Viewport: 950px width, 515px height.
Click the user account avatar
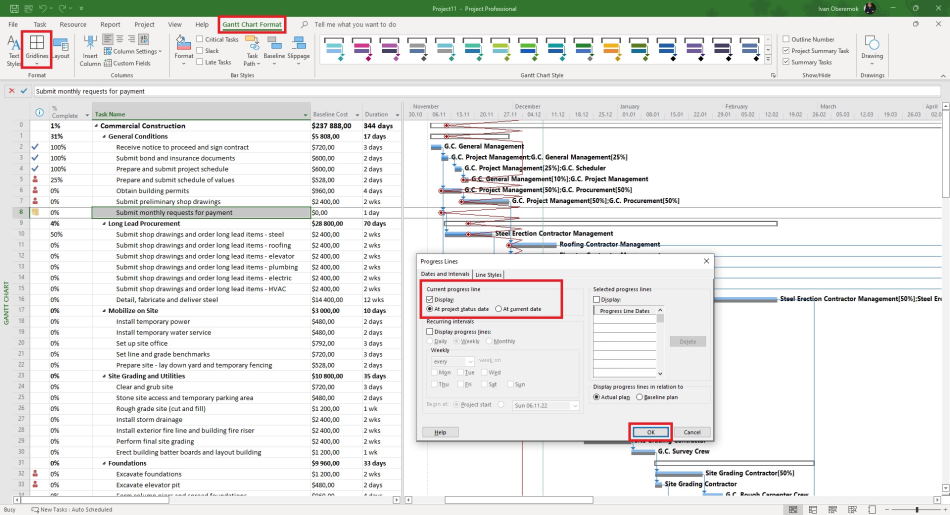point(870,8)
